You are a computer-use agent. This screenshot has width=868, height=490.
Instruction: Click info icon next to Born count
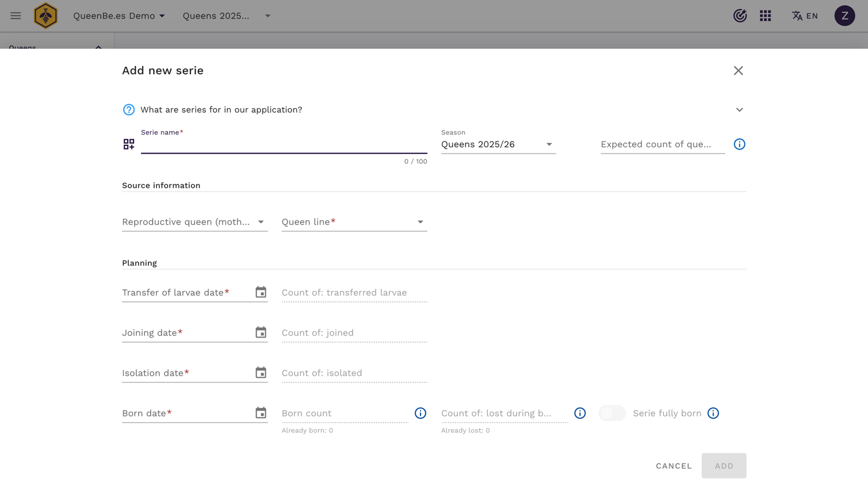(420, 413)
